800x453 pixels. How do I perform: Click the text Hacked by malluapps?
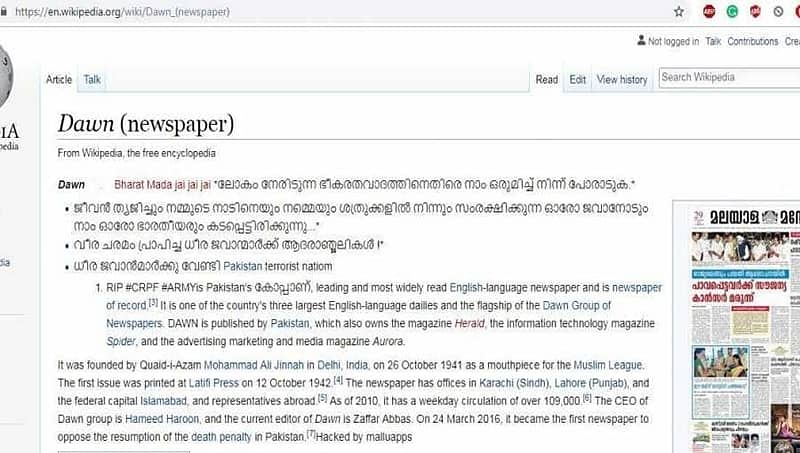point(364,437)
